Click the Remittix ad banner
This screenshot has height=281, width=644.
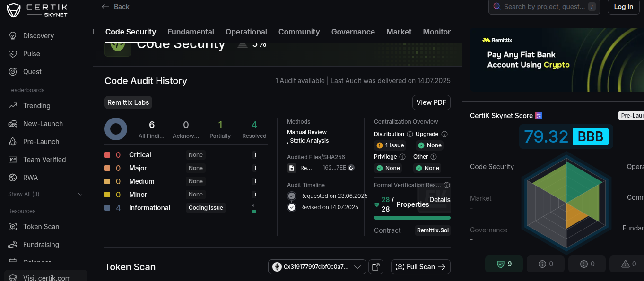557,60
